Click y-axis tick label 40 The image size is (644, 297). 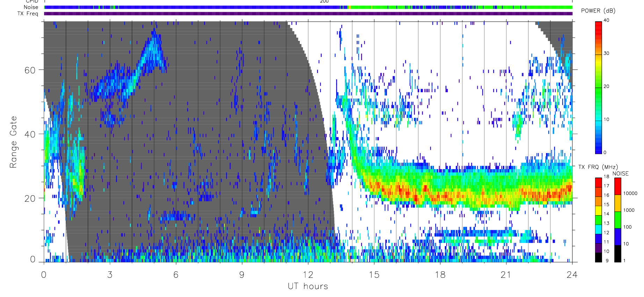coord(30,134)
